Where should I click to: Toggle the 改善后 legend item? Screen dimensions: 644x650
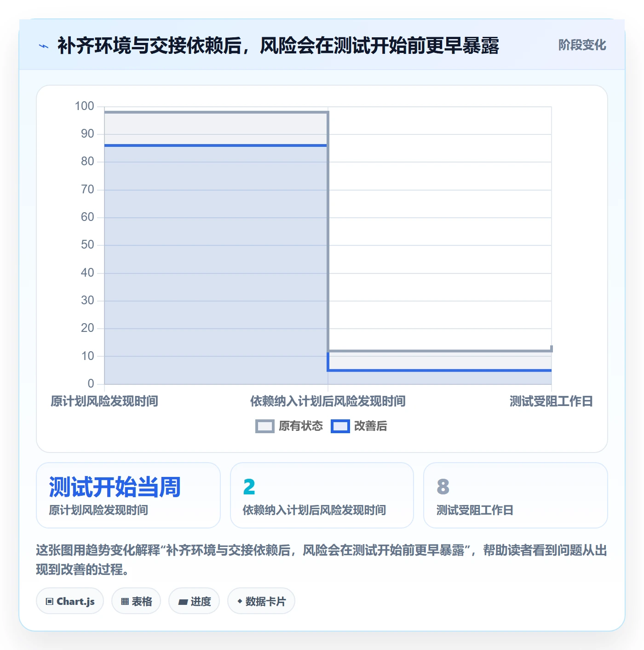pos(359,426)
